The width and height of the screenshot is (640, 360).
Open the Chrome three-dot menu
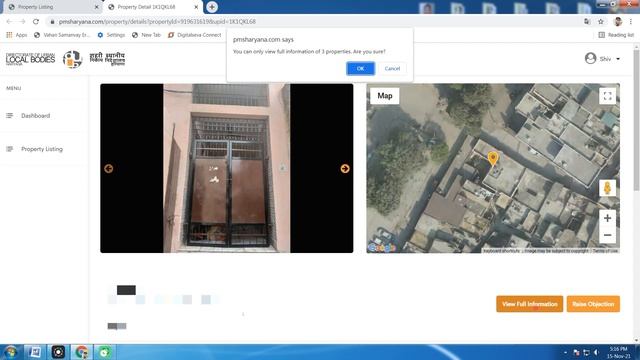coord(631,22)
